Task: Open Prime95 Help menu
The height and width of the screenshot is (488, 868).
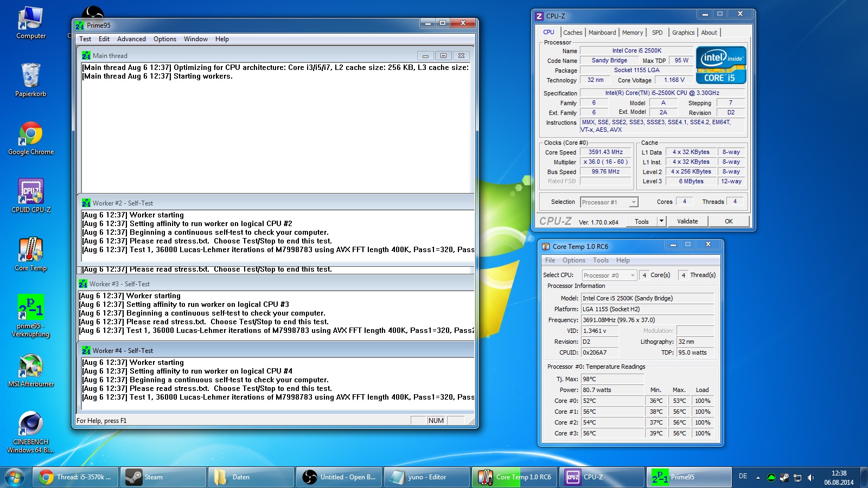Action: (x=222, y=39)
